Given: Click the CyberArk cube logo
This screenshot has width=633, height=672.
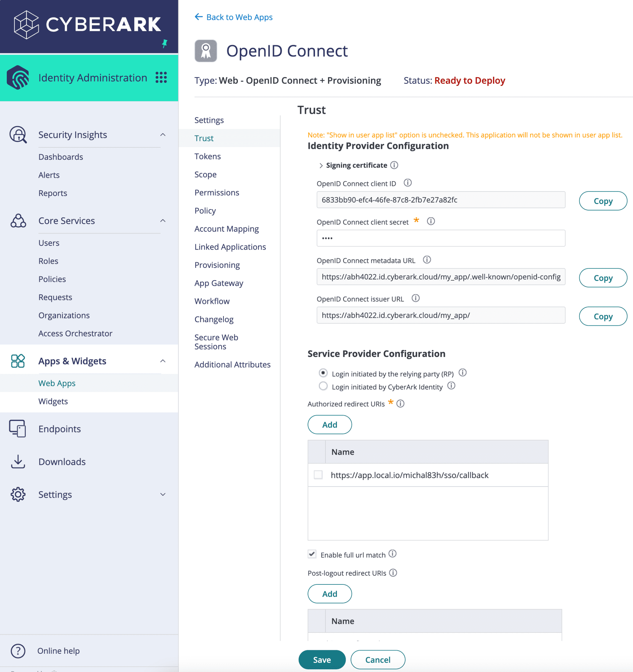Looking at the screenshot, I should coord(26,25).
